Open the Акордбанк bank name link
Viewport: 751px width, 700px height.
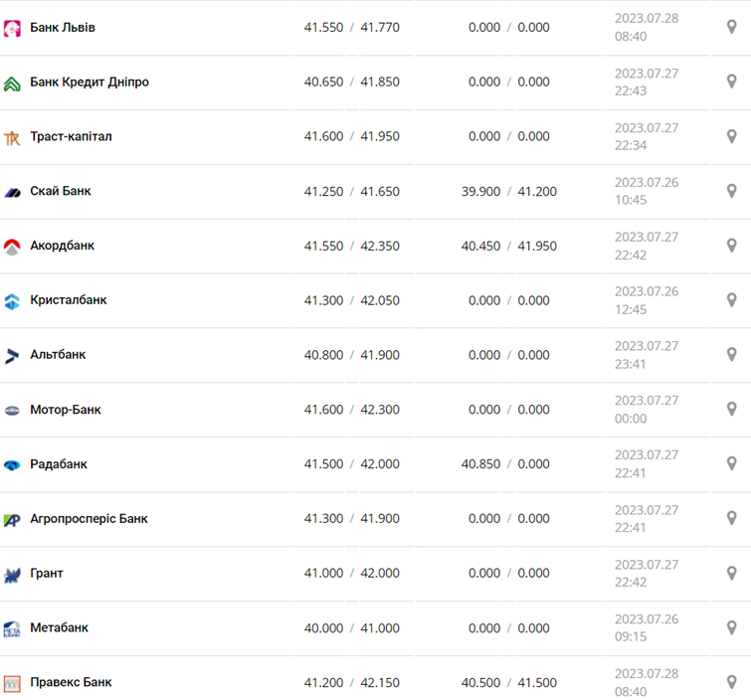(x=62, y=246)
